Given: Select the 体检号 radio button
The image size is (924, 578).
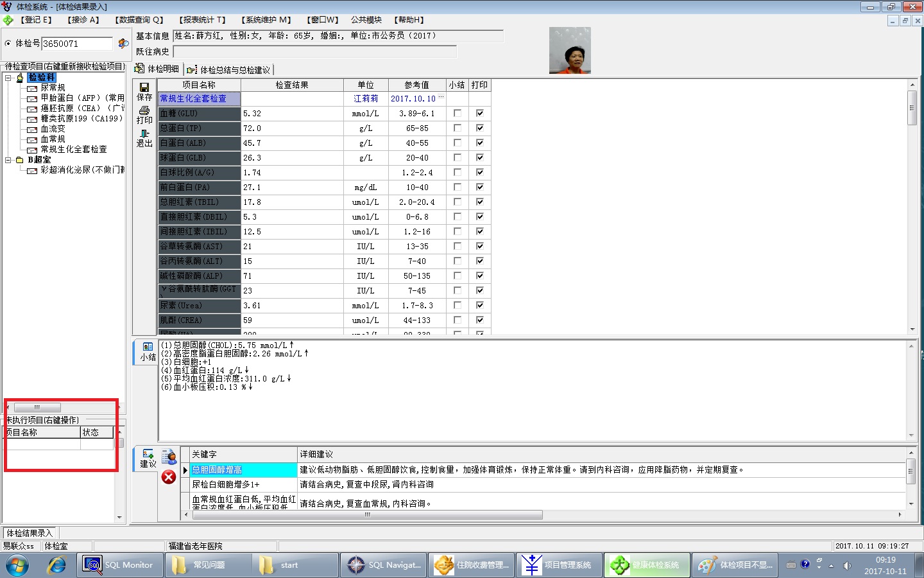Looking at the screenshot, I should 8,44.
